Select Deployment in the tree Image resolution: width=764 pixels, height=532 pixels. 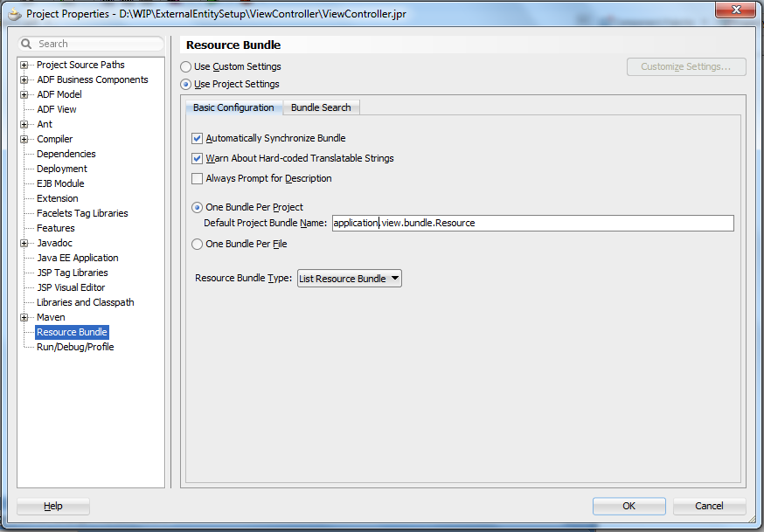click(62, 169)
